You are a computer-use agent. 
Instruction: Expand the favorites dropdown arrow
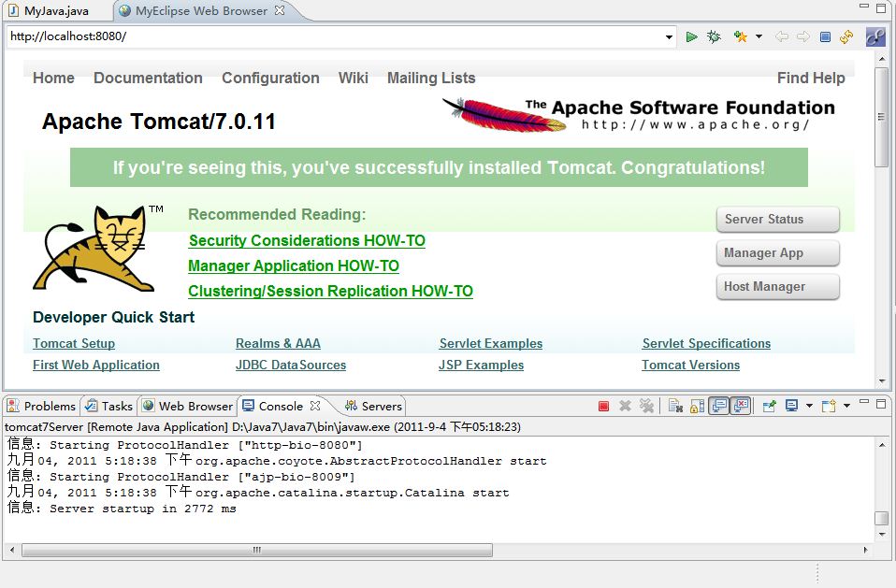pos(759,36)
